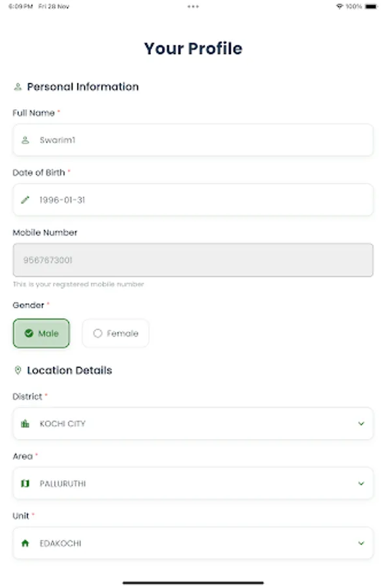Click the home icon in the Unit field
386x588 pixels.
tap(25, 543)
